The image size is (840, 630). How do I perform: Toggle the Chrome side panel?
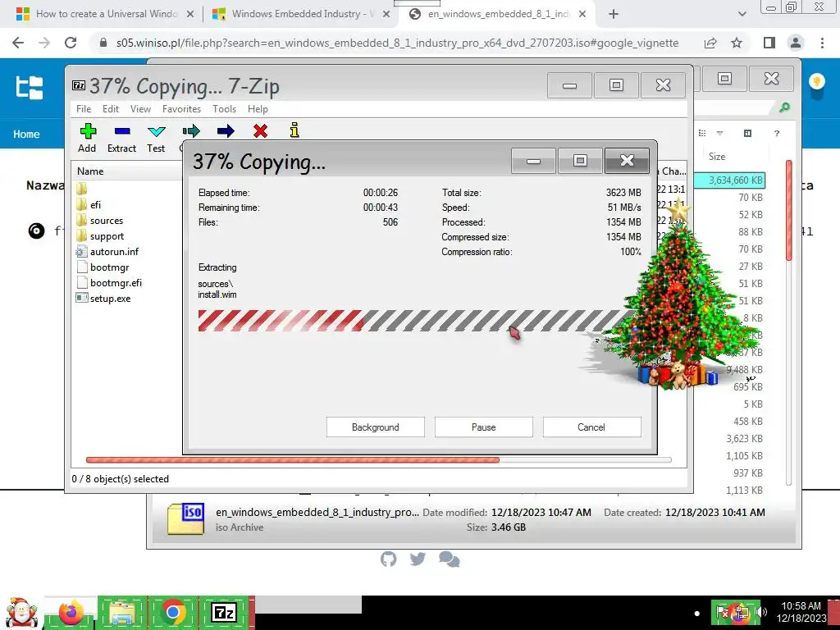(769, 43)
